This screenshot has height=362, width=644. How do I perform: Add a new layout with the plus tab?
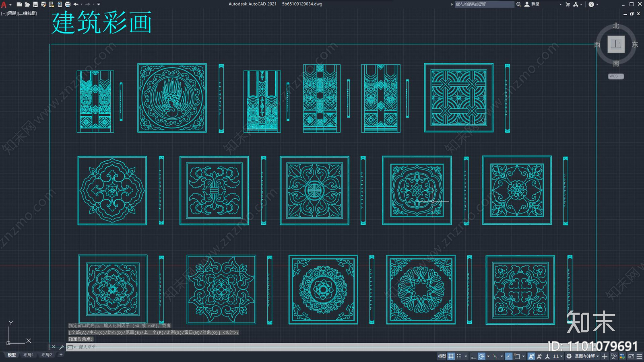[61, 355]
